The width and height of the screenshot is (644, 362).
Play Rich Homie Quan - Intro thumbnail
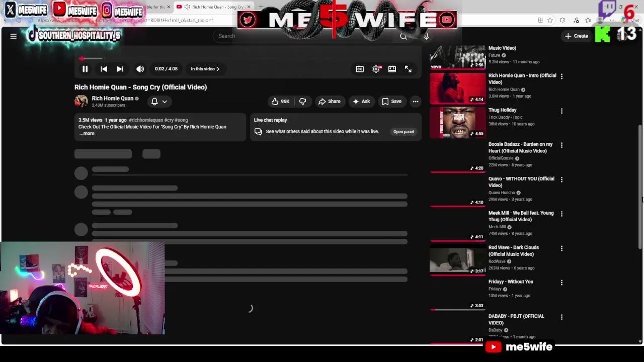pyautogui.click(x=457, y=88)
